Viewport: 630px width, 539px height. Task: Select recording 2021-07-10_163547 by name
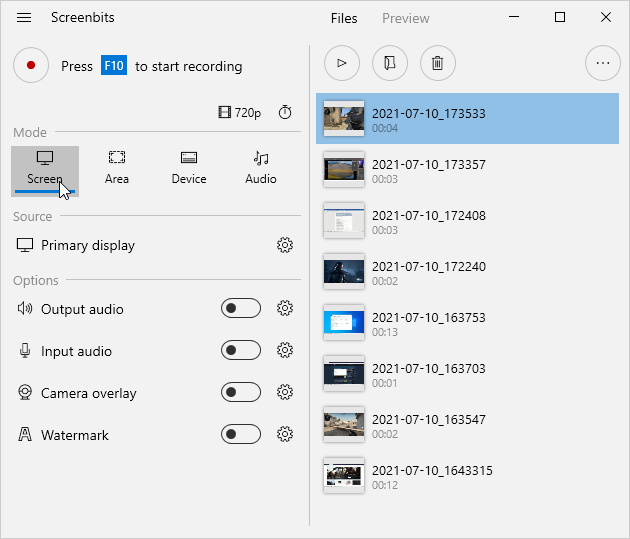pyautogui.click(x=429, y=420)
